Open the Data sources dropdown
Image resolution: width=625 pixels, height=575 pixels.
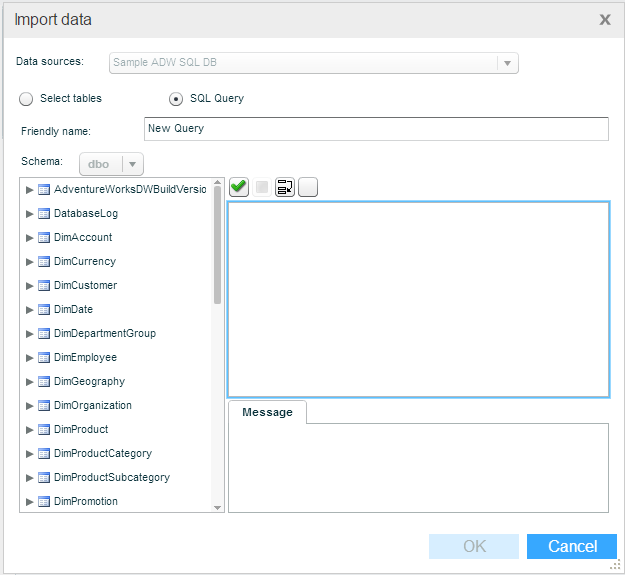[x=507, y=63]
